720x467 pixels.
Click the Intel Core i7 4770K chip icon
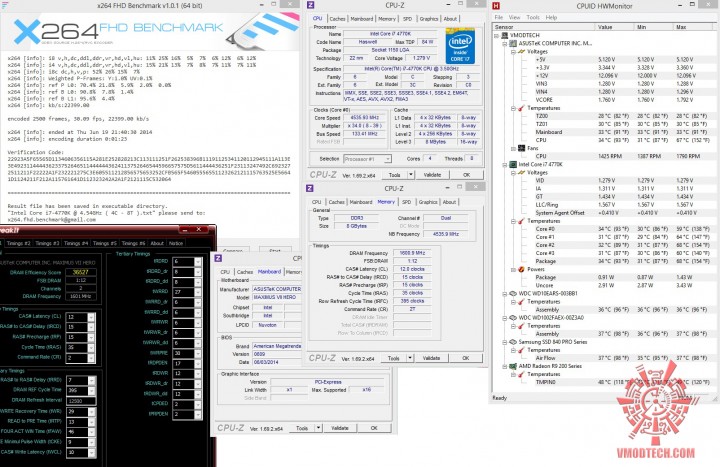(513, 164)
